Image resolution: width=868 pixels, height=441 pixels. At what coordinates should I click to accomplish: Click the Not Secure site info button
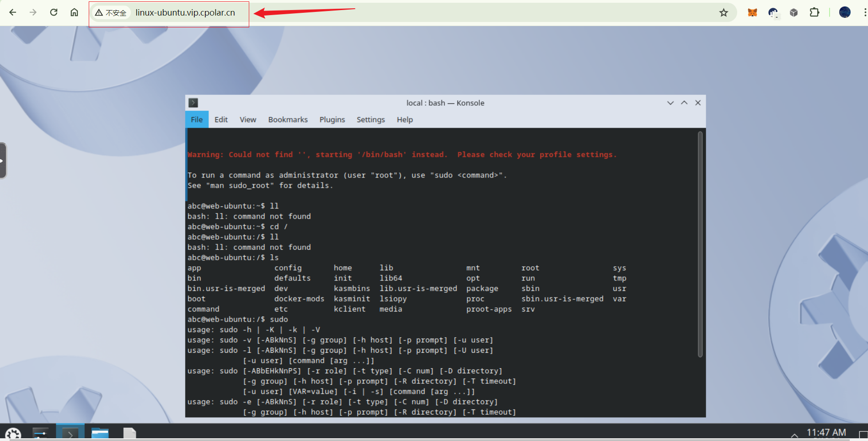[x=111, y=13]
